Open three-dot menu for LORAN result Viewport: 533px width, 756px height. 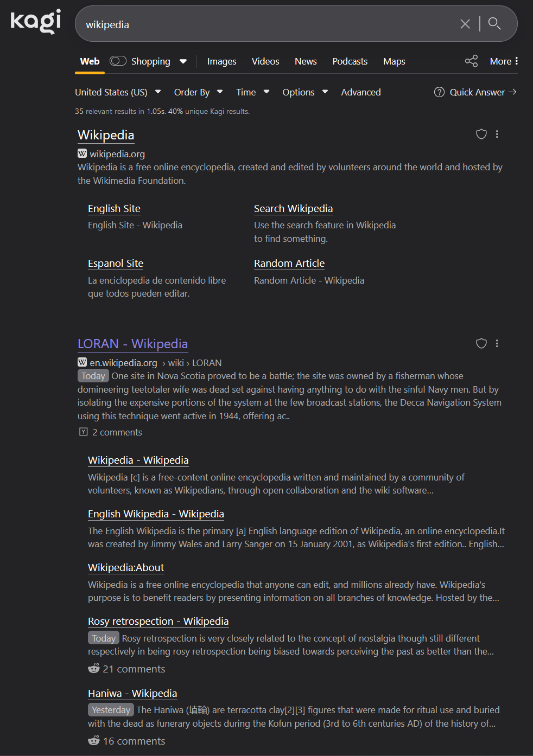(497, 343)
